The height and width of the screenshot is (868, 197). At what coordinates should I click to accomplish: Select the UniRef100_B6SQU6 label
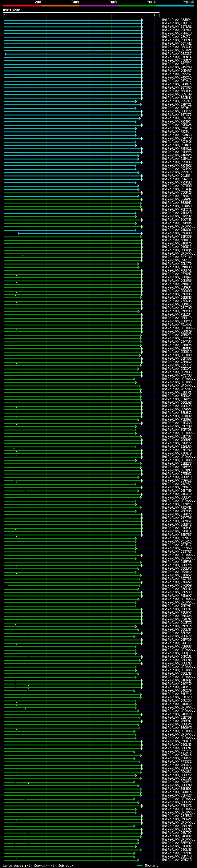[x=177, y=91]
